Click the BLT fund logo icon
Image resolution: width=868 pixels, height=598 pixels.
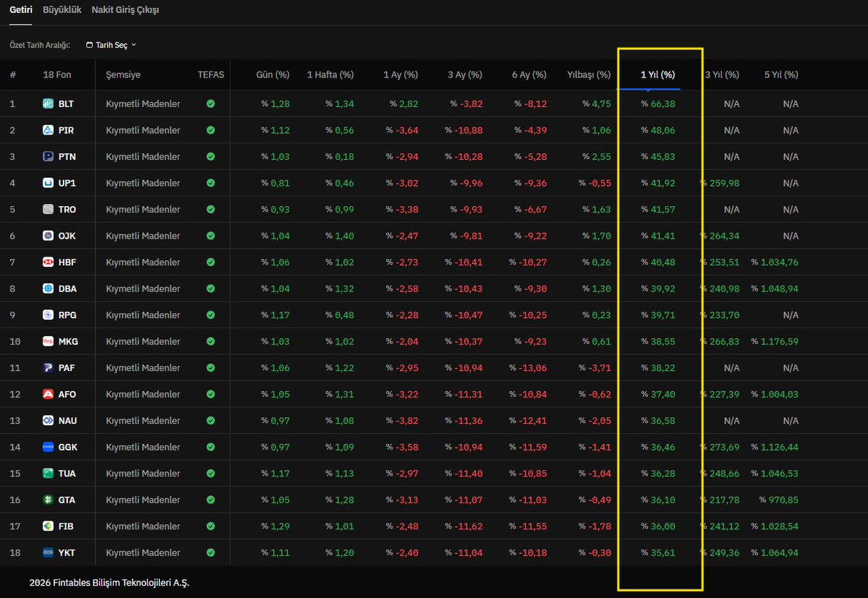pyautogui.click(x=48, y=103)
